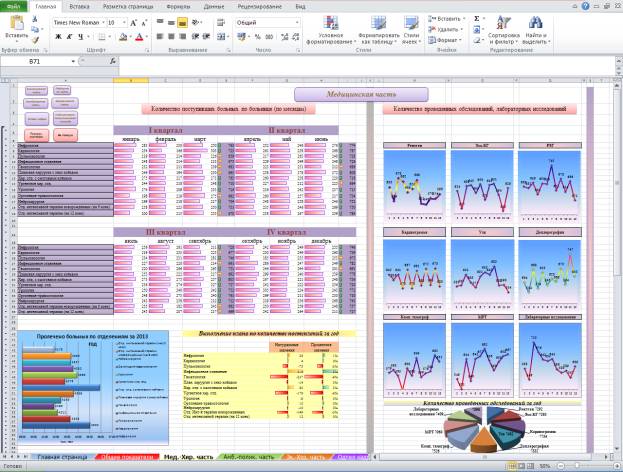Click Найти и выделить icon

click(x=535, y=27)
